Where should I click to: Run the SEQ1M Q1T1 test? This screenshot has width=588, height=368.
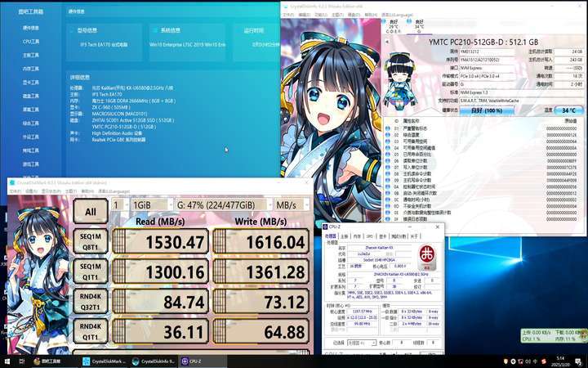[x=91, y=272]
